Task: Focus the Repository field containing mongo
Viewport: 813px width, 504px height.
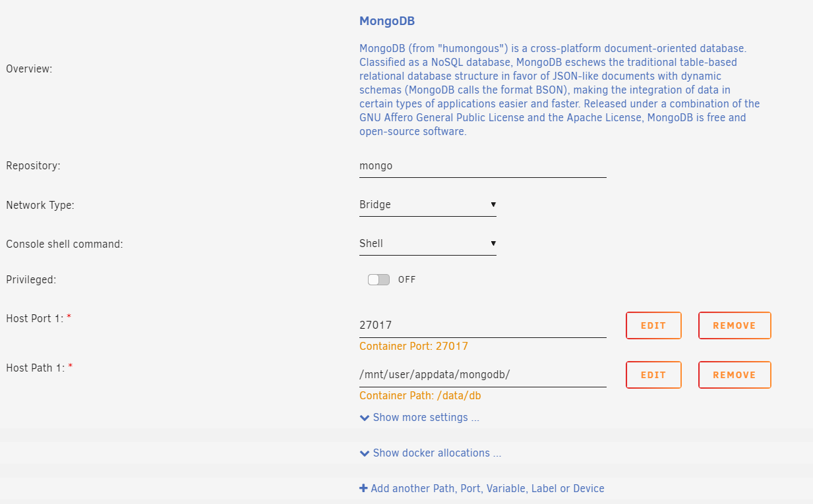Action: (x=482, y=167)
